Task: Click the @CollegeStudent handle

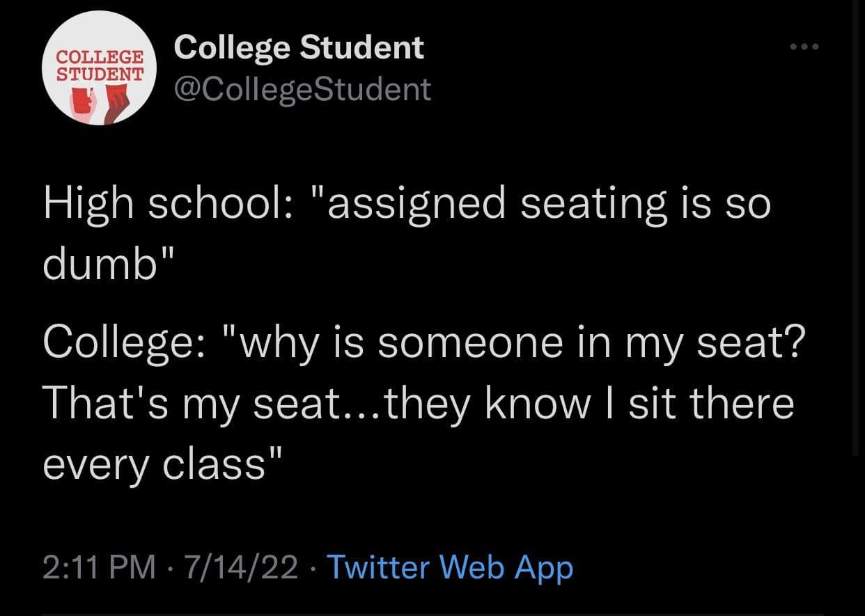Action: tap(302, 89)
